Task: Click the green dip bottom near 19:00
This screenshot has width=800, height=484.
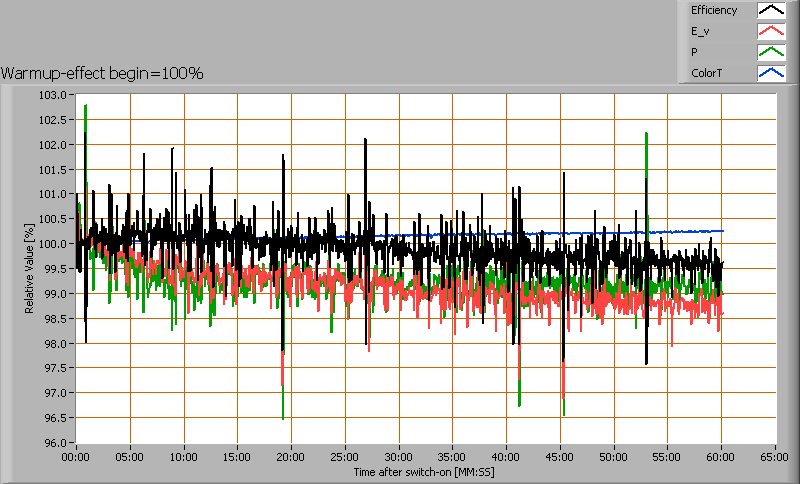Action: pos(283,417)
